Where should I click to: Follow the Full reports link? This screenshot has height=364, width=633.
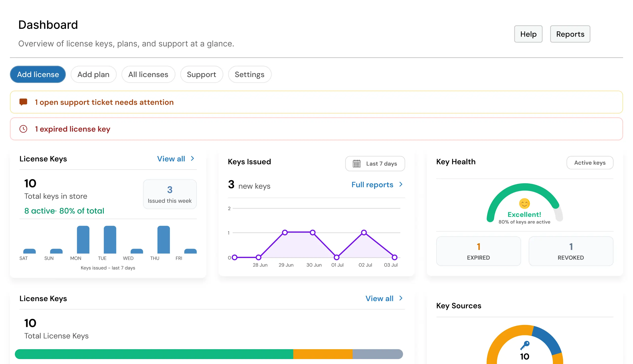[x=372, y=184]
